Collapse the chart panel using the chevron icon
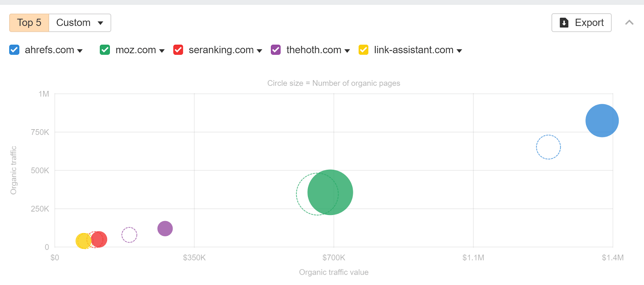Viewport: 644px width, 285px height. [x=629, y=23]
